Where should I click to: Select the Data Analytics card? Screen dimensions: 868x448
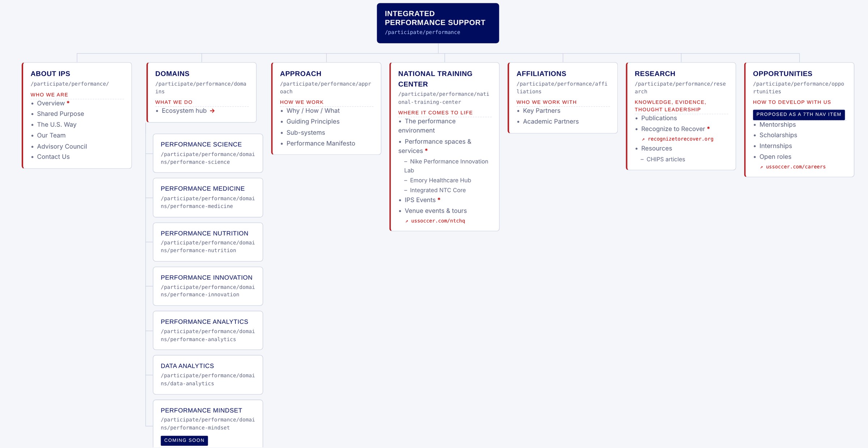click(208, 375)
